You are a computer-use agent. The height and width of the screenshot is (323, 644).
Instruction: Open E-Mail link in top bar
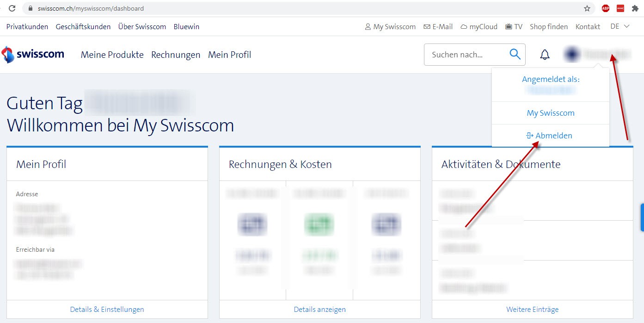[438, 27]
